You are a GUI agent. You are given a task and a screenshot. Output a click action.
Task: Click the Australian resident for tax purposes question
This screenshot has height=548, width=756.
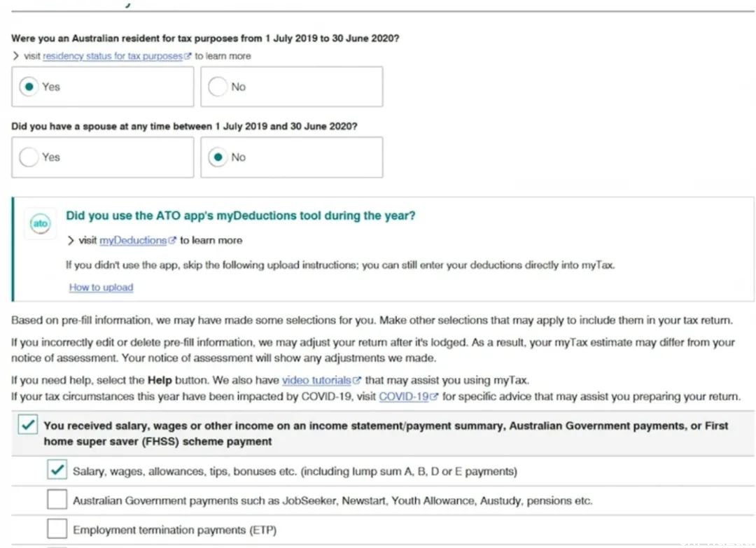205,38
